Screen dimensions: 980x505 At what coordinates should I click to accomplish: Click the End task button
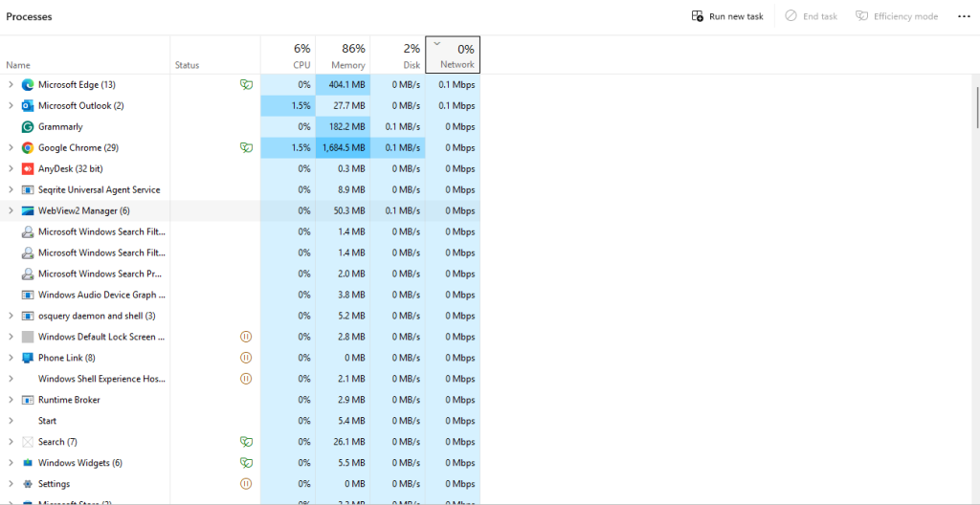point(811,17)
